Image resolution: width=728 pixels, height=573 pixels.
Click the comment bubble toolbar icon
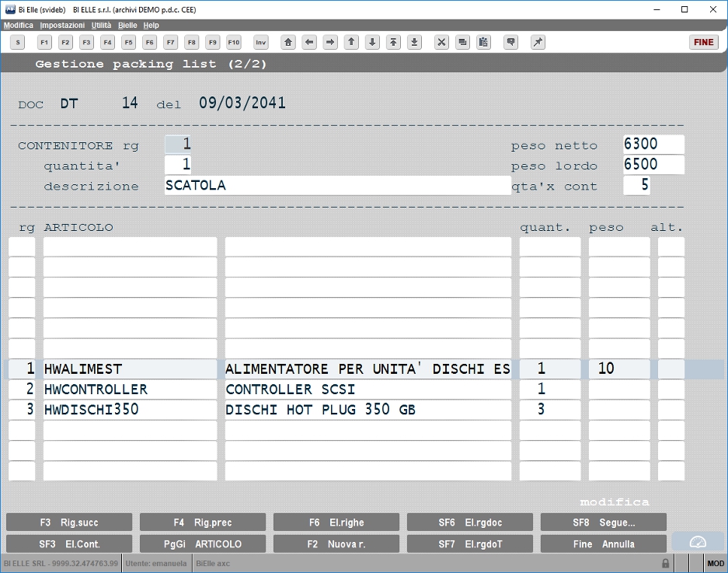pos(510,42)
